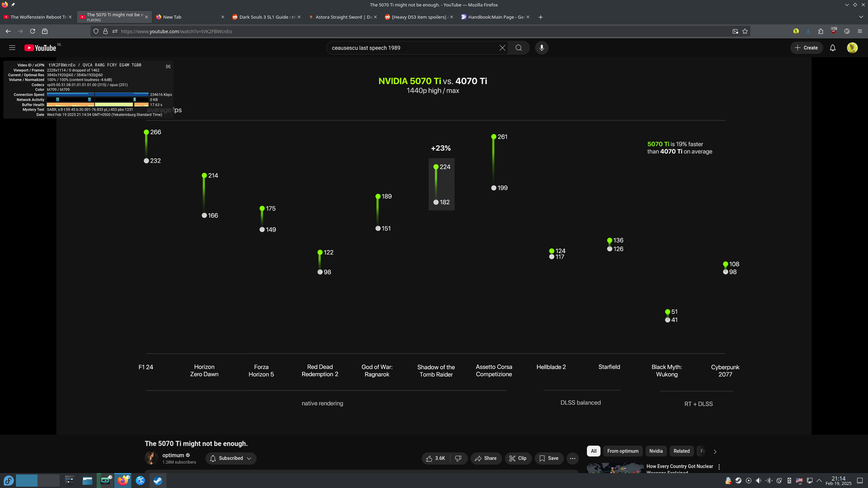This screenshot has height=488, width=868.
Task: Click the Create button
Action: pyautogui.click(x=806, y=48)
